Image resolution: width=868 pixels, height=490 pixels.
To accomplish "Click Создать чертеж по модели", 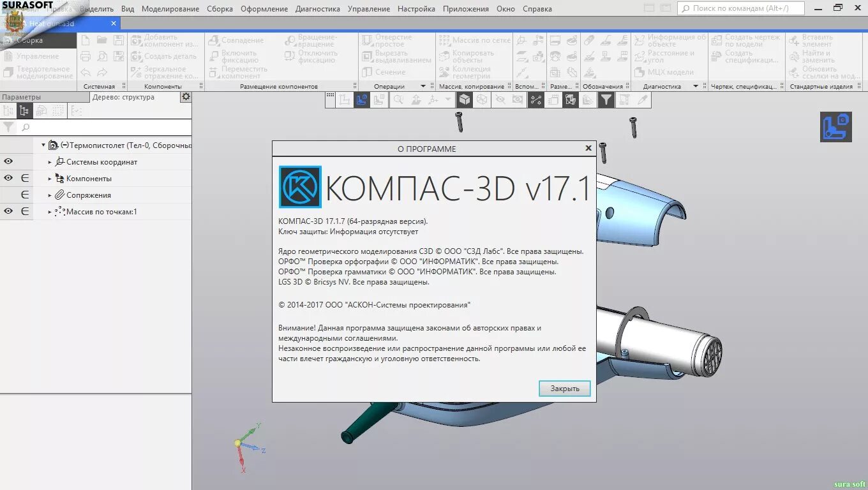I will 746,41.
